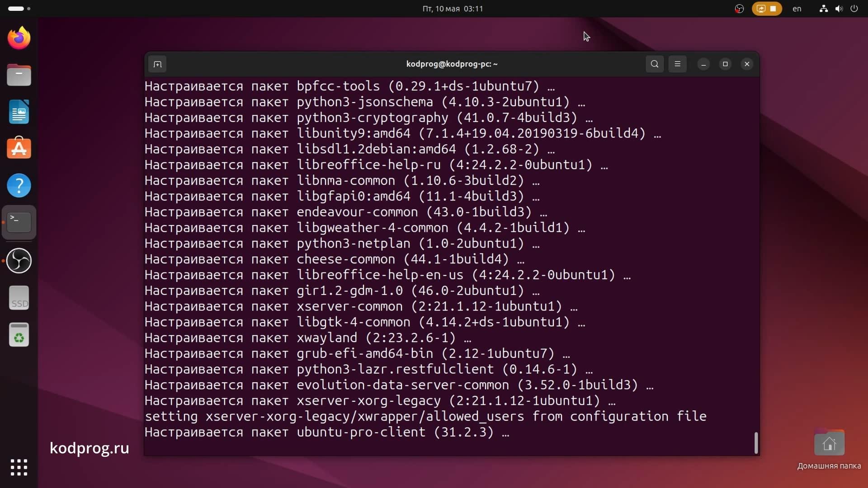Maximize the terminal window
Image resolution: width=868 pixels, height=488 pixels.
point(725,64)
